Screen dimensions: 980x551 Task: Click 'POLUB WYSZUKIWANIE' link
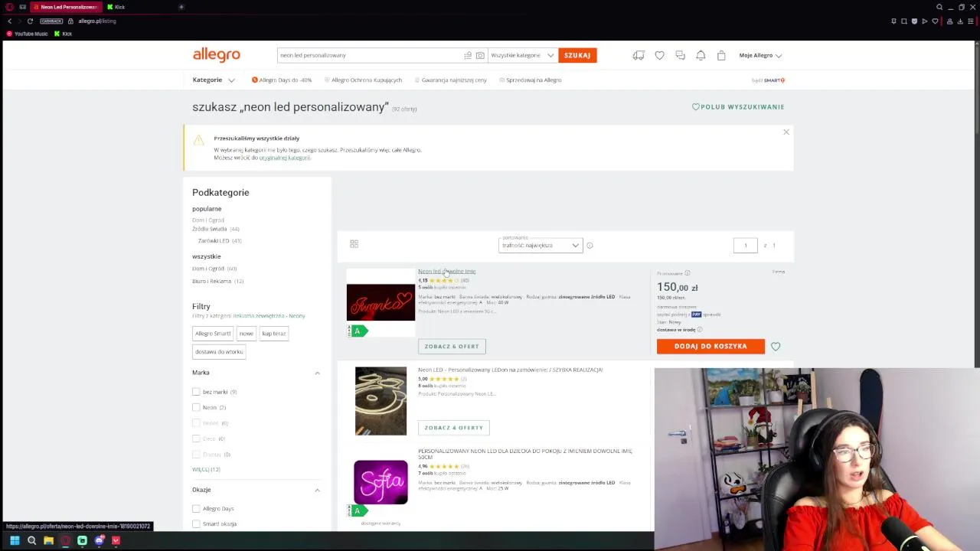pyautogui.click(x=738, y=107)
